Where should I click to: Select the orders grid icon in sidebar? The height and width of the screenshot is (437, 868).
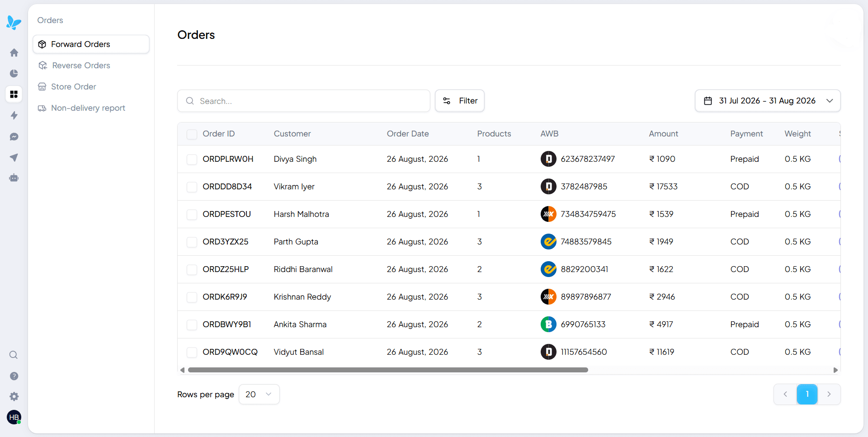click(x=14, y=94)
